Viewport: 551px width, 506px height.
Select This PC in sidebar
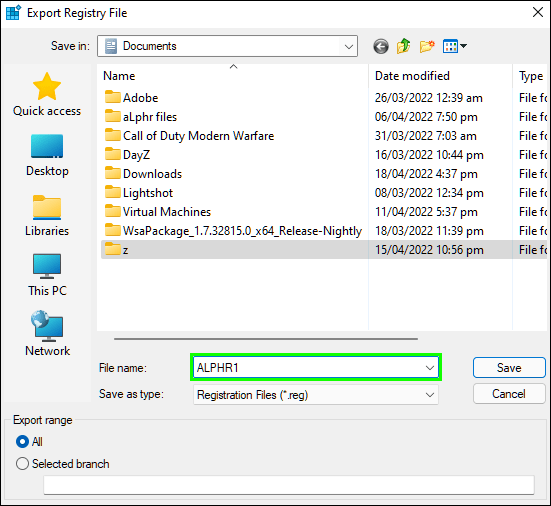tap(47, 275)
